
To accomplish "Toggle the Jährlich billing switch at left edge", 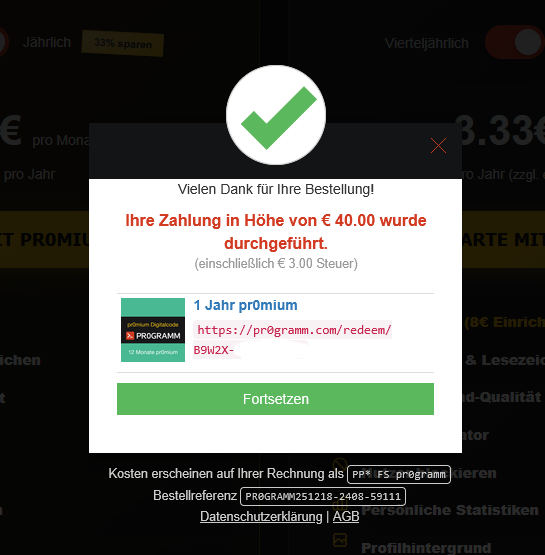I will (x=4, y=42).
